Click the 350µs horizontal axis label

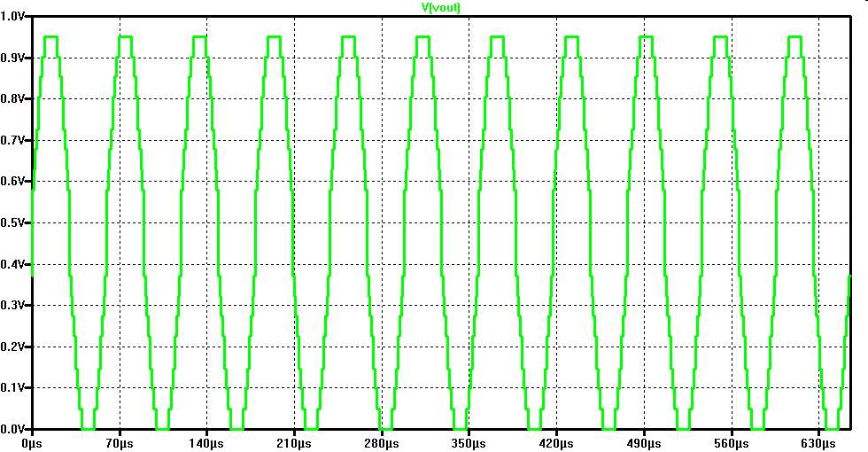469,442
